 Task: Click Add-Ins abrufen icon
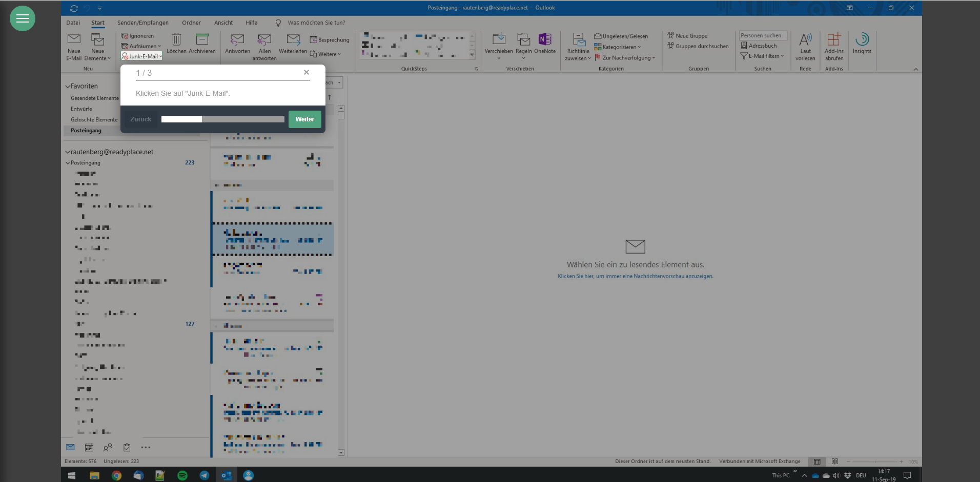click(834, 40)
